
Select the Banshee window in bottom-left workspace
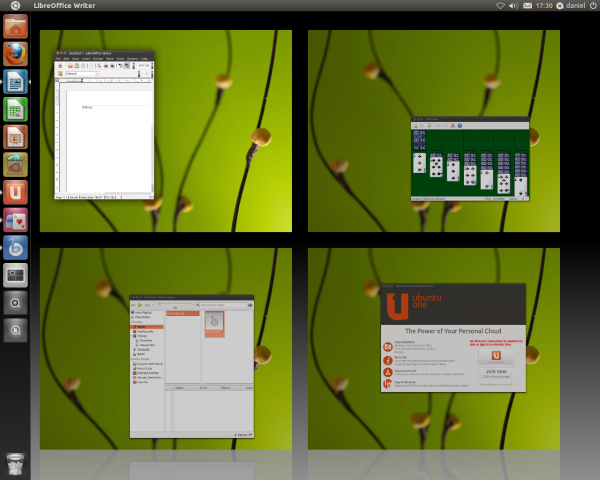click(x=192, y=366)
